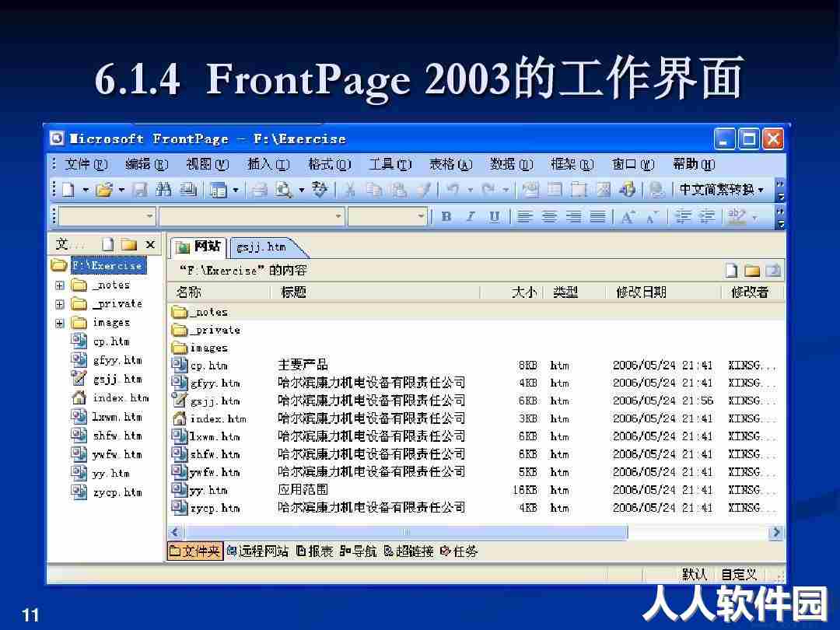This screenshot has height=630, width=840.
Task: Switch to 报表 view
Action: (x=315, y=551)
